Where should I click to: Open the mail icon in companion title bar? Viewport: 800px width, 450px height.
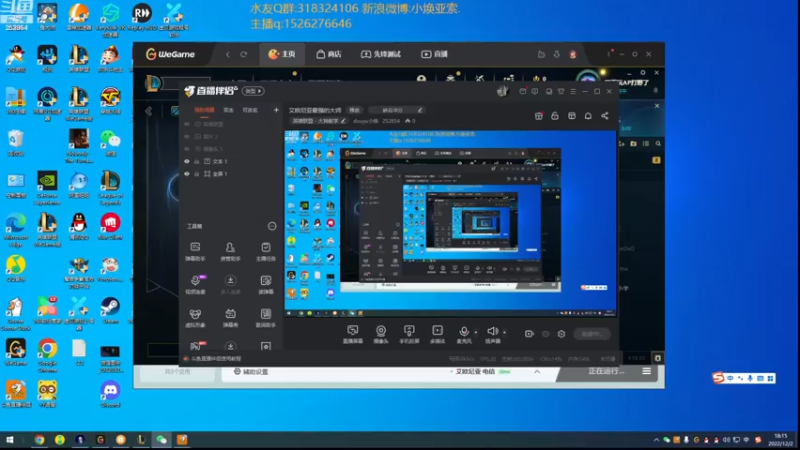pos(523,91)
